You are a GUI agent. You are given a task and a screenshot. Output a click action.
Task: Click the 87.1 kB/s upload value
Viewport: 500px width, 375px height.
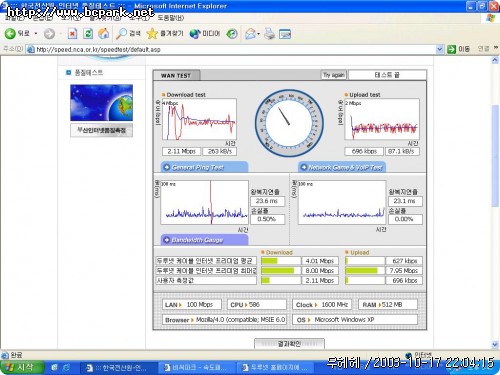(402, 151)
